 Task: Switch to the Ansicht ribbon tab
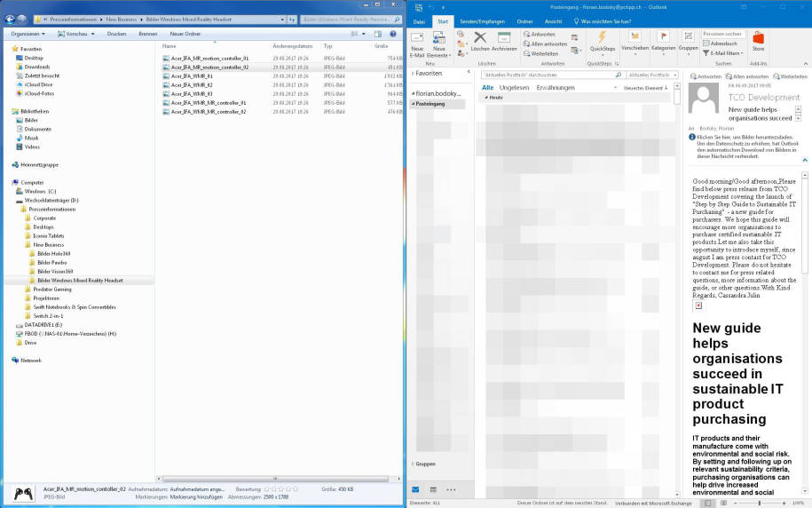tap(554, 22)
